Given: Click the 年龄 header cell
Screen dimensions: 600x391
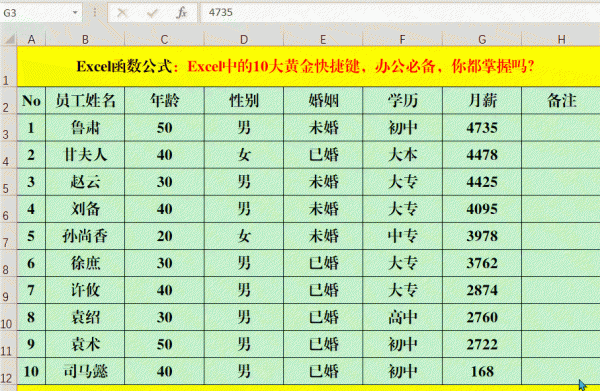Looking at the screenshot, I should coord(164,100).
